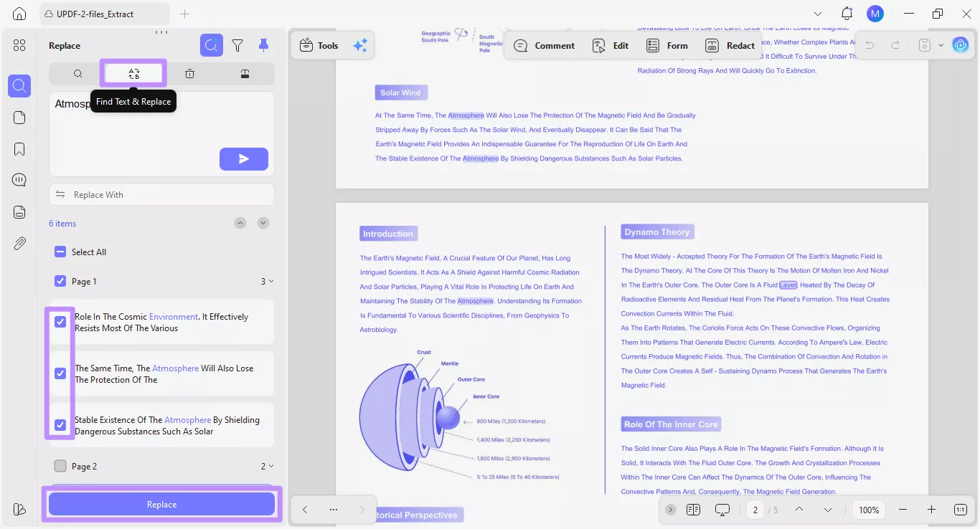Jump to the previous search result
Screen dimensions: 980x529
[240, 223]
